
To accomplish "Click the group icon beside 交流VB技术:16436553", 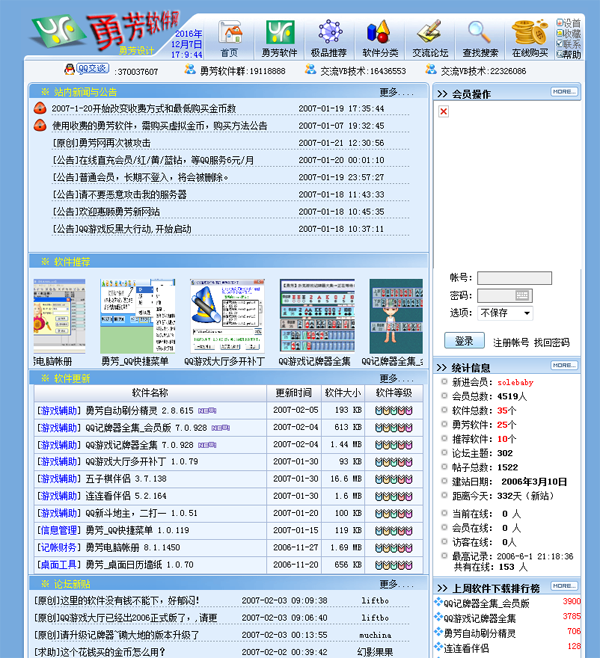I will click(310, 69).
